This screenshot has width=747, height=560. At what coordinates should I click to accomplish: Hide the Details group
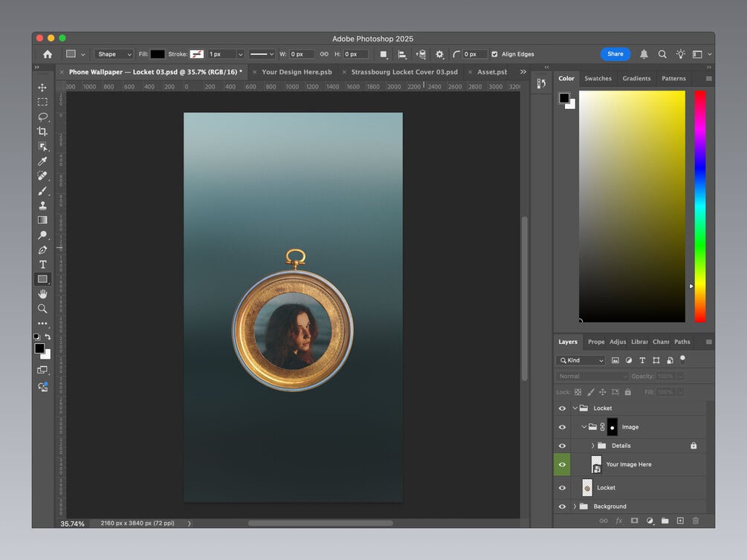pos(562,446)
